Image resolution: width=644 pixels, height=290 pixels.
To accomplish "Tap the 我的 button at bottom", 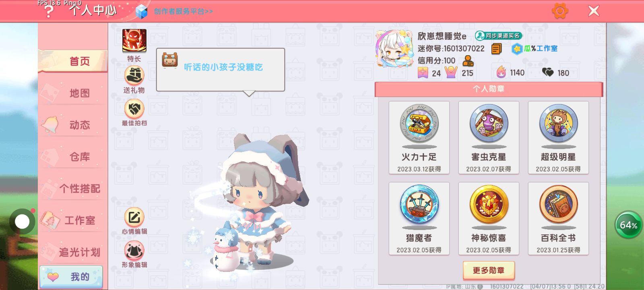I will [71, 277].
